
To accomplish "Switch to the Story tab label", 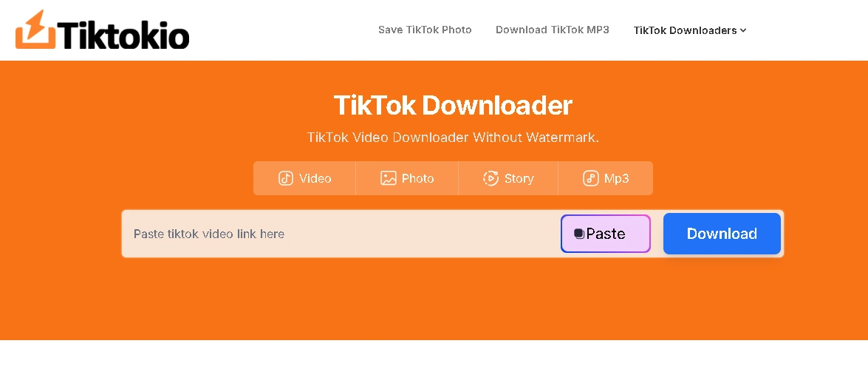I will (x=519, y=178).
